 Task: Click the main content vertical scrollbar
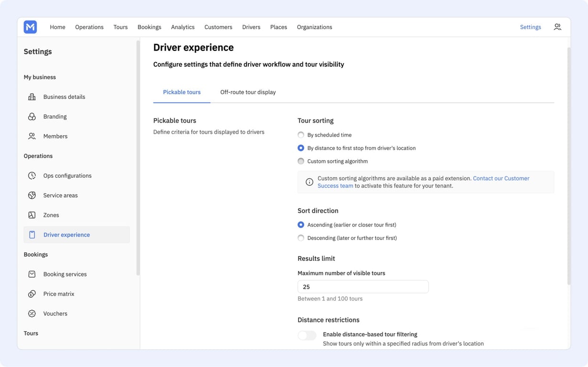pyautogui.click(x=569, y=166)
